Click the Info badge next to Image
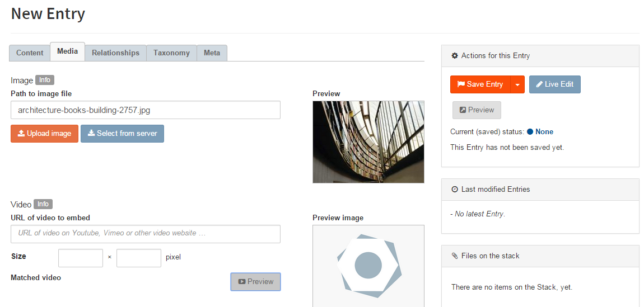The height and width of the screenshot is (307, 644). pyautogui.click(x=45, y=80)
